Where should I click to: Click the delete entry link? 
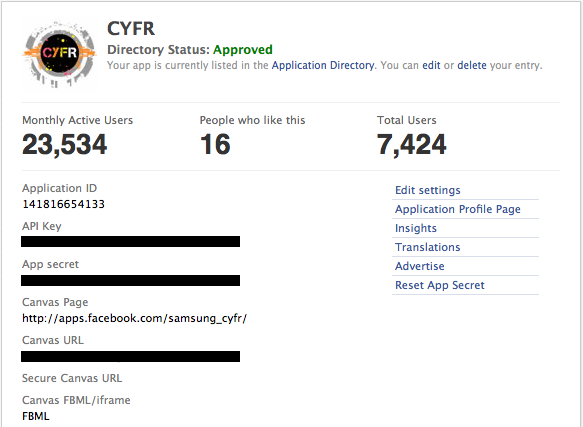471,65
